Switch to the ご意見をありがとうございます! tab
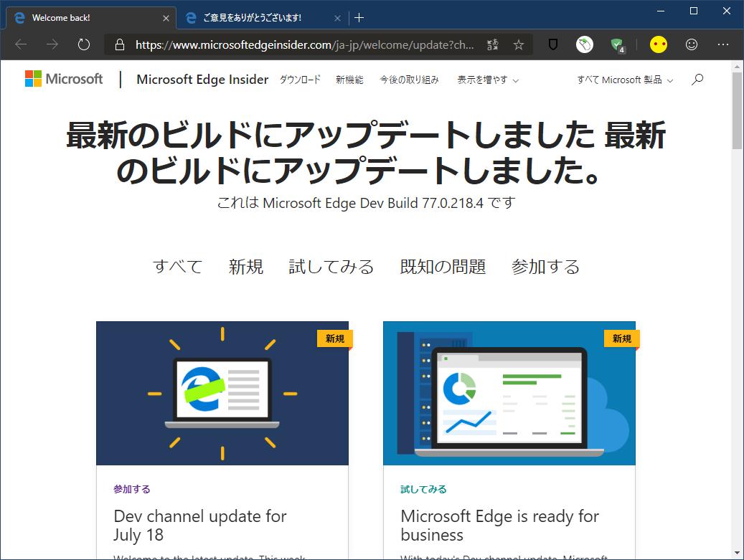 [x=263, y=18]
